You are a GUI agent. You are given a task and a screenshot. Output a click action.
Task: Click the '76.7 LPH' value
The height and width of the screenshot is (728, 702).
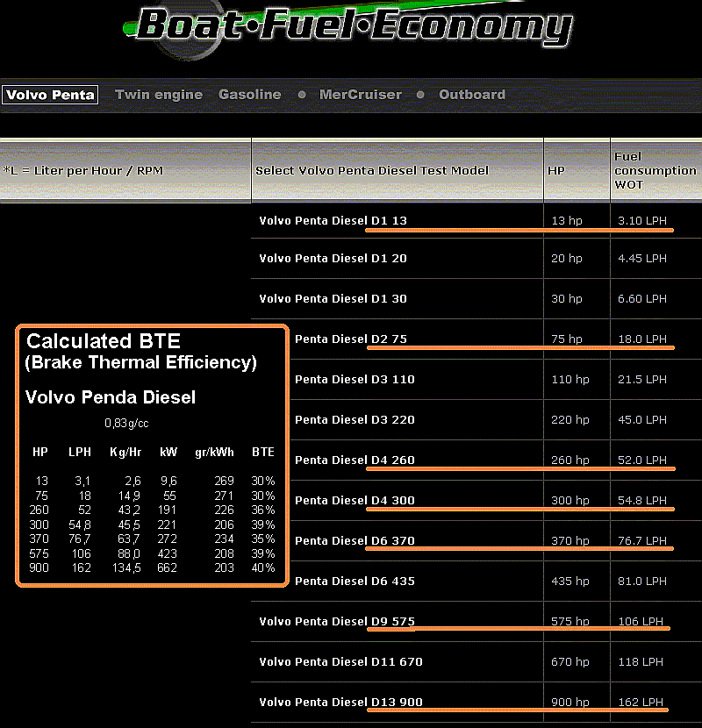pyautogui.click(x=642, y=541)
